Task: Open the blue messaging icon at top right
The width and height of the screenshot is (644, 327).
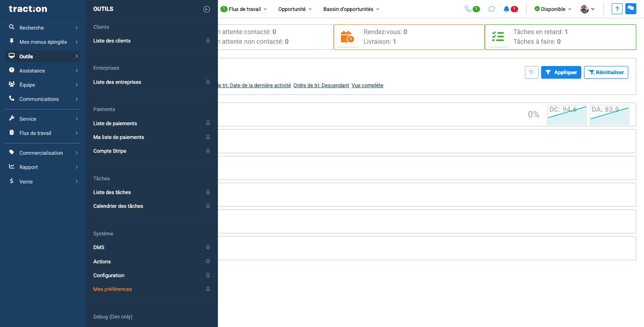Action: click(631, 9)
